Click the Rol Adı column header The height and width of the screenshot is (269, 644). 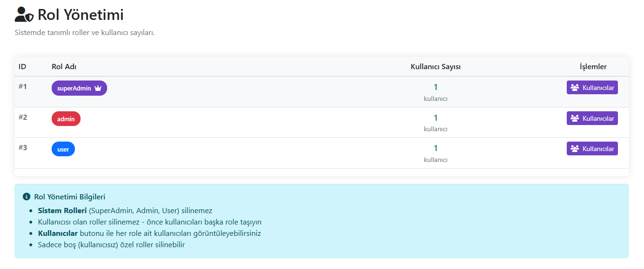(64, 67)
